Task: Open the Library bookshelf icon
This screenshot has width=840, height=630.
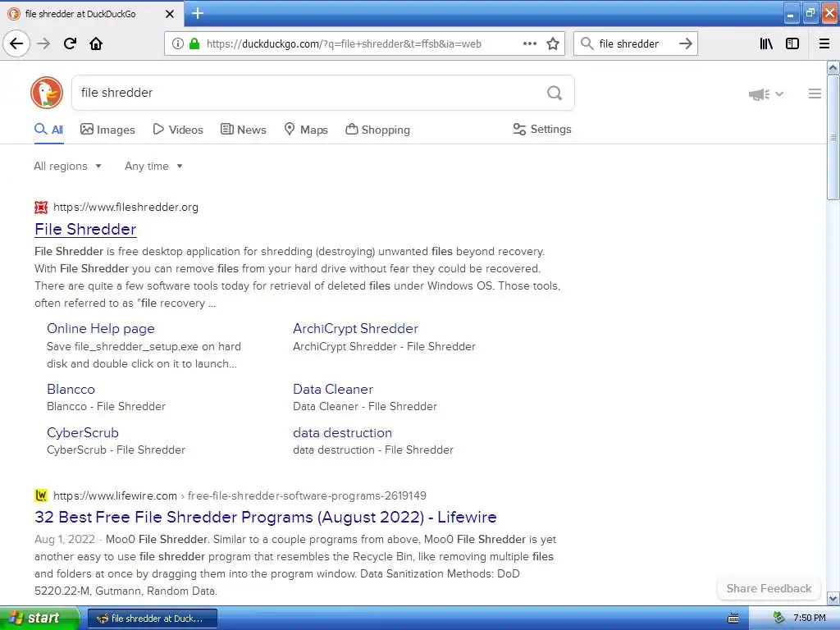Action: point(766,43)
